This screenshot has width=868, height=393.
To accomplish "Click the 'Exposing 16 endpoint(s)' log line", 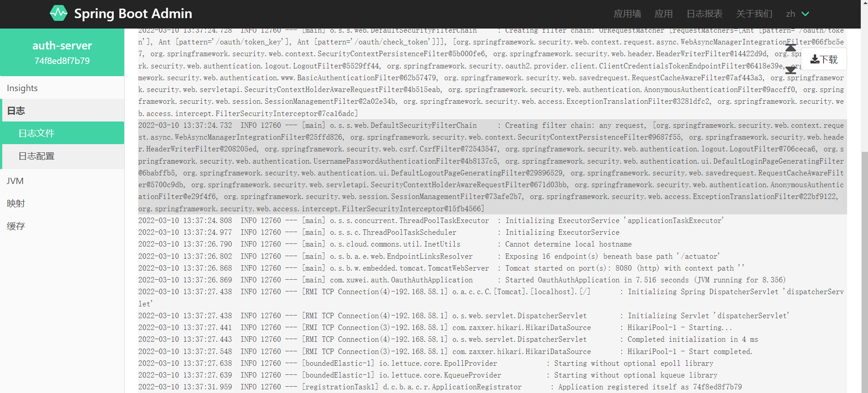I will pos(492,256).
